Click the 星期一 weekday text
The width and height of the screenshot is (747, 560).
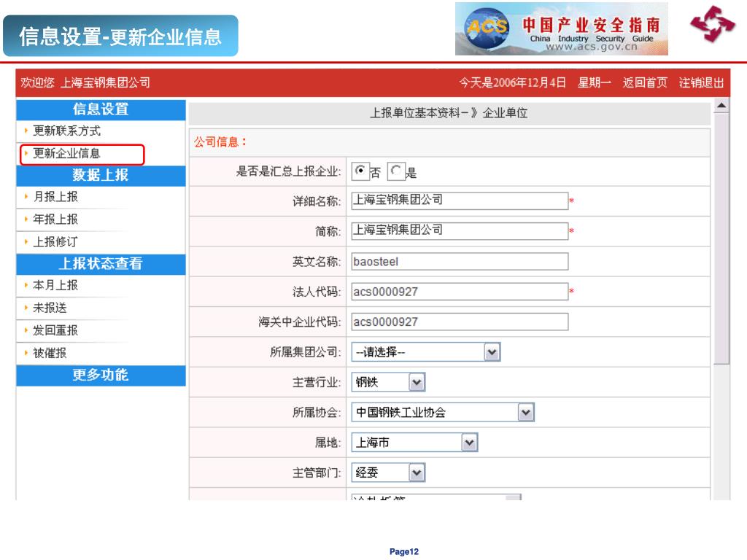click(594, 82)
